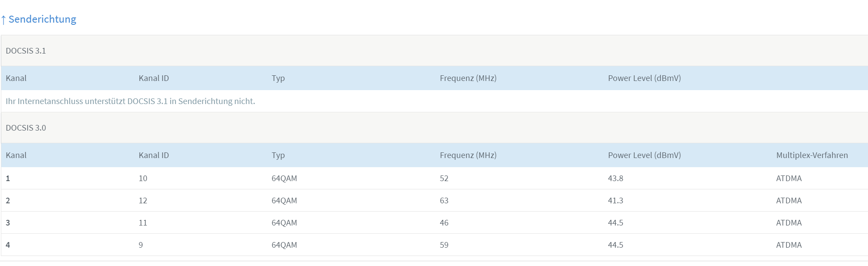Click Kanal ID value 12
868x266 pixels.
143,201
